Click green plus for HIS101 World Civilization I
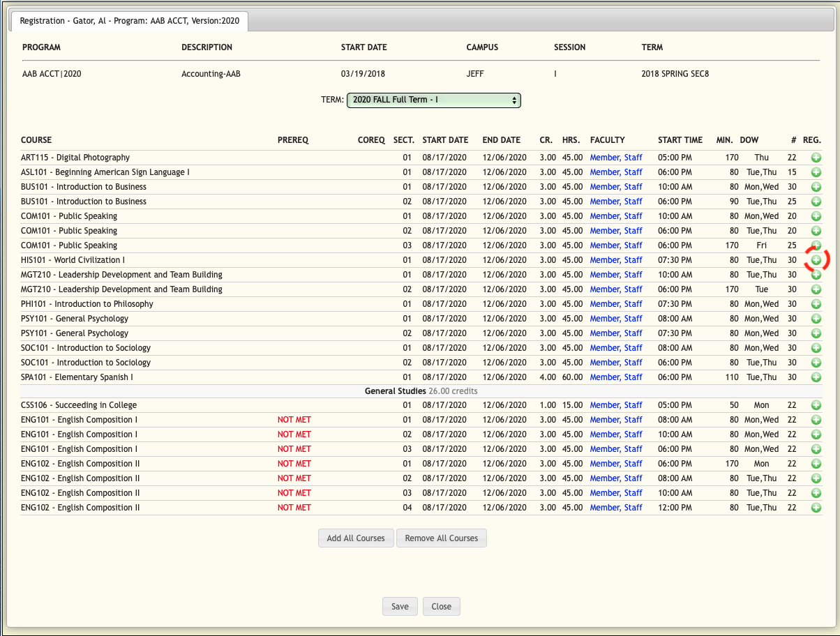Viewport: 840px width, 636px height. pos(816,260)
